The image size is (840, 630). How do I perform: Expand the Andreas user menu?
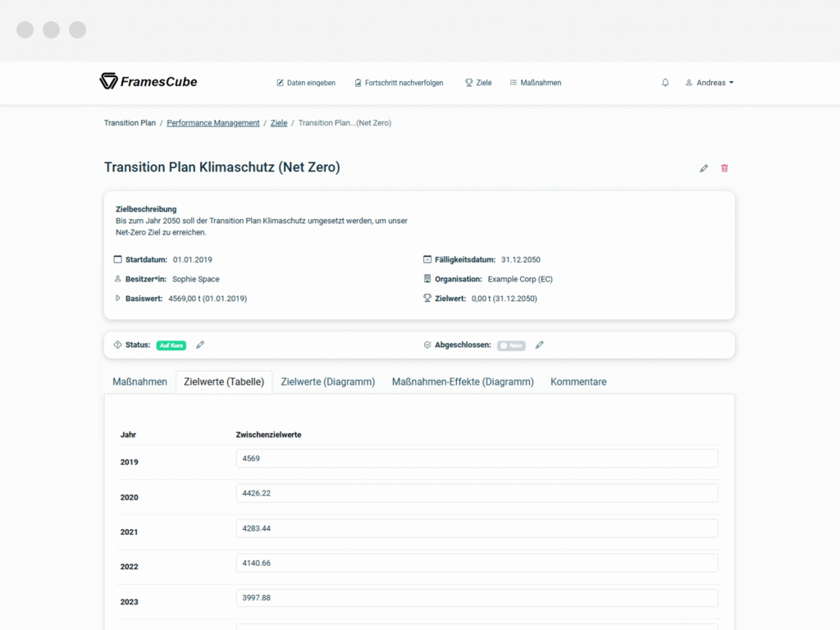tap(710, 83)
